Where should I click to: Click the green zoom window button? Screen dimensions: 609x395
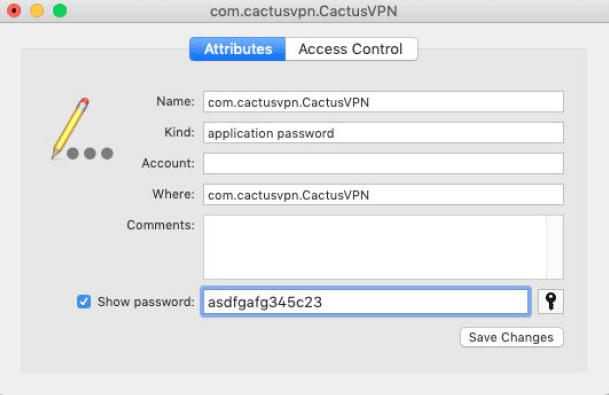(60, 10)
